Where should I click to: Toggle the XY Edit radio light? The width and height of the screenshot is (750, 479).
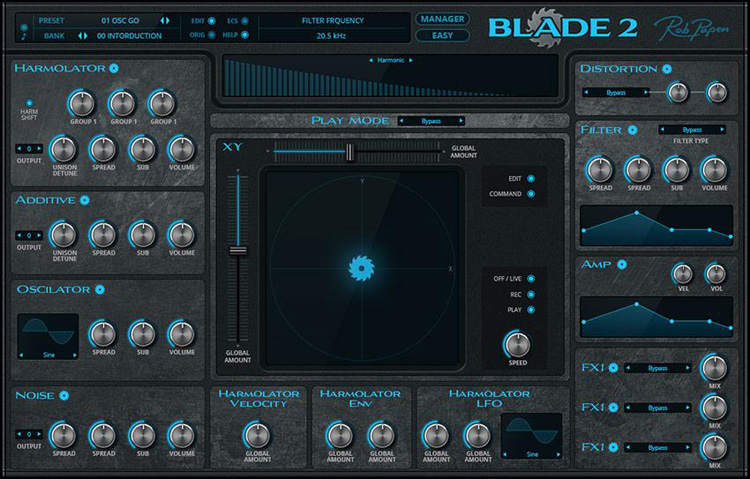tap(530, 178)
